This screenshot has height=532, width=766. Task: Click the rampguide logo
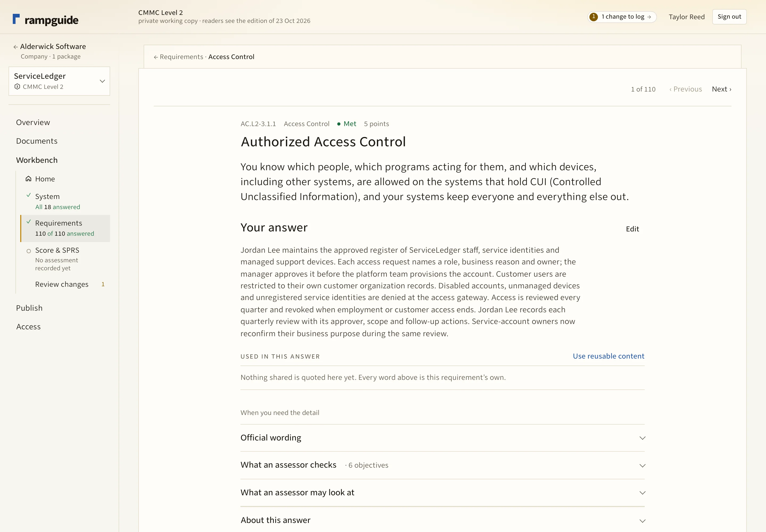click(x=45, y=20)
